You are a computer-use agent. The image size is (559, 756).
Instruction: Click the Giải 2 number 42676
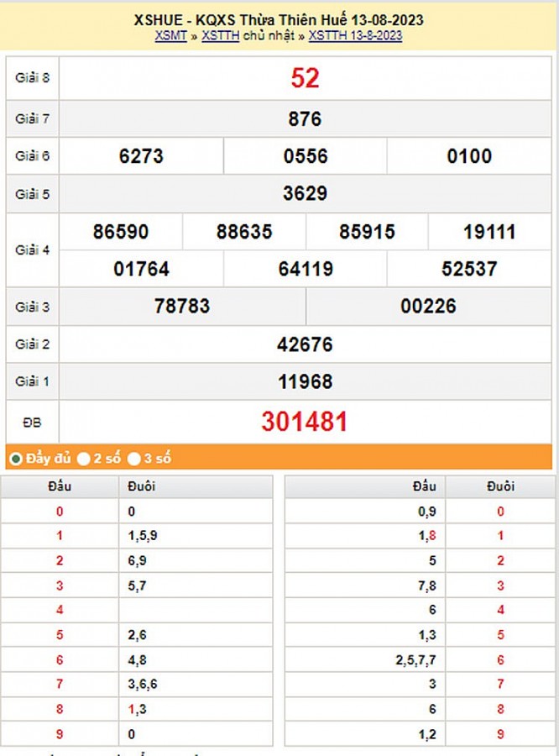[x=305, y=344]
